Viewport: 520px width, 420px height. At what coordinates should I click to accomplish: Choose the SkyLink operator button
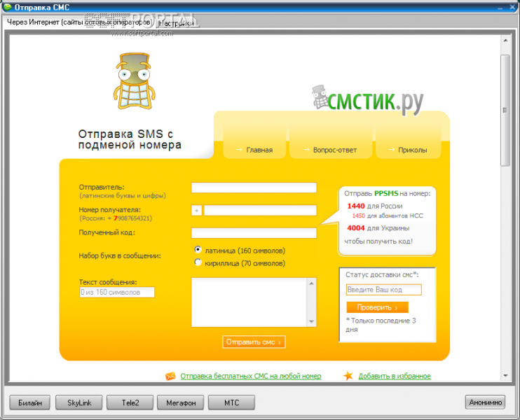[79, 402]
